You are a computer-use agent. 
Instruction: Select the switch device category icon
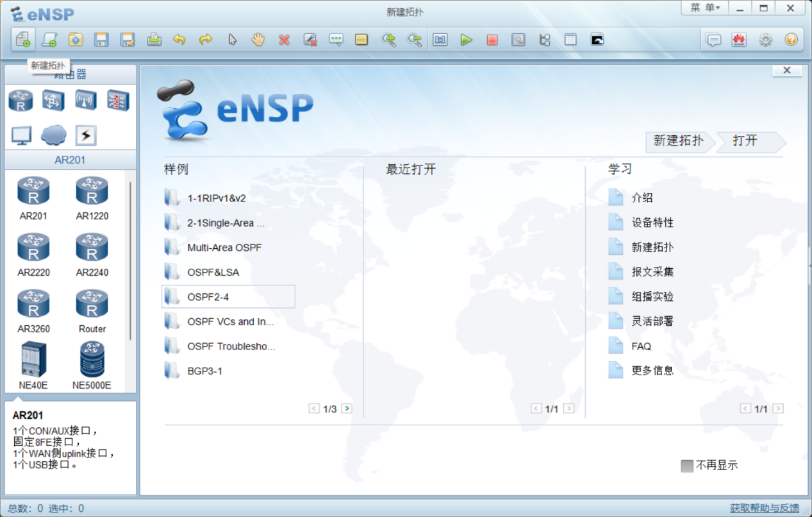(53, 101)
